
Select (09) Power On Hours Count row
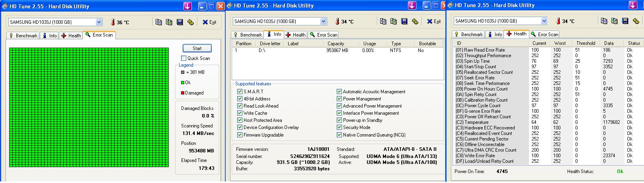pos(548,89)
